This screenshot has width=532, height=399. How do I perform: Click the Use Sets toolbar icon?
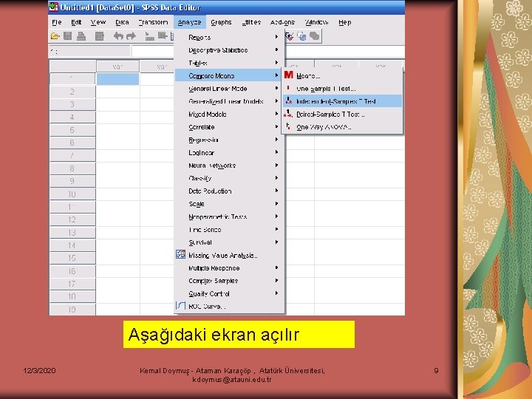(301, 36)
